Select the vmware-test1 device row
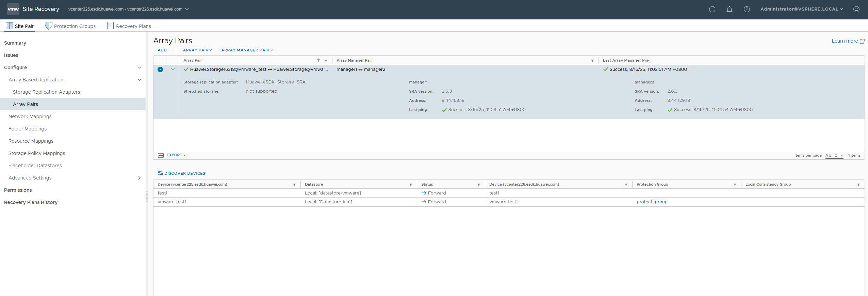The height and width of the screenshot is (296, 868). [x=509, y=202]
